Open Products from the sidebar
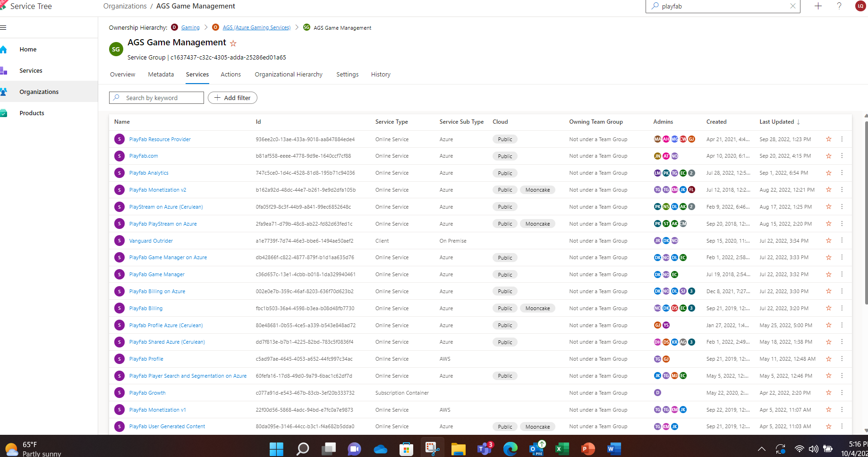Screen dimensions: 868x457 (32, 113)
